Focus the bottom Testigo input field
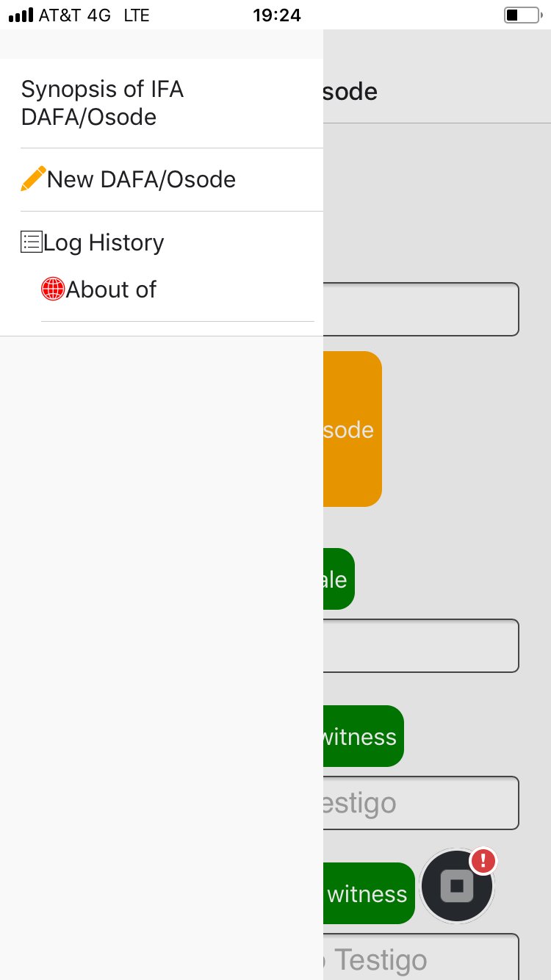The height and width of the screenshot is (980, 551). pyautogui.click(x=420, y=957)
